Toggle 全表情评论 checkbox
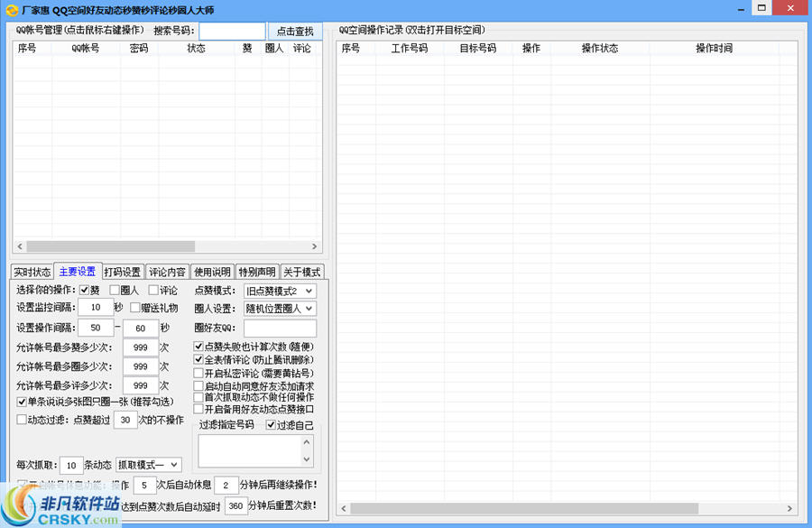Screen dimensions: 812x528 click(198, 359)
